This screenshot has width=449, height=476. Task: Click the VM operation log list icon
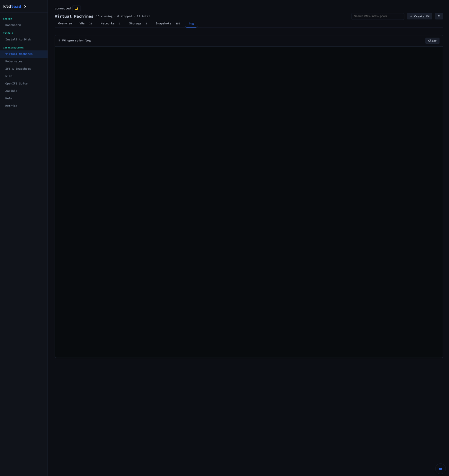point(59,41)
